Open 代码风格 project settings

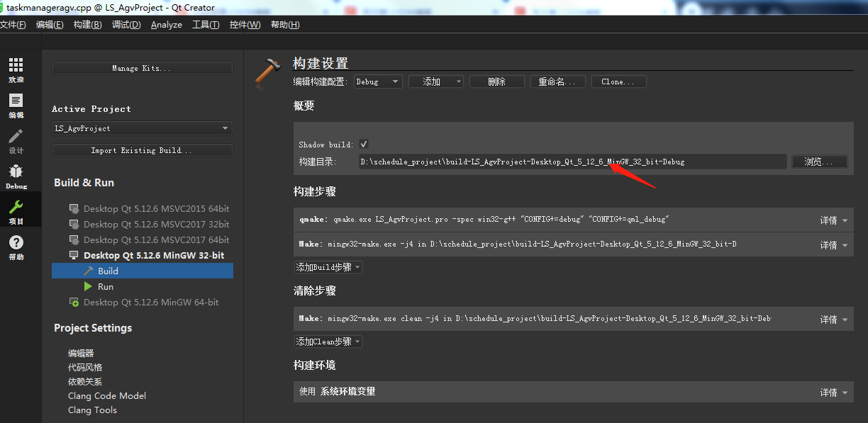click(x=85, y=367)
